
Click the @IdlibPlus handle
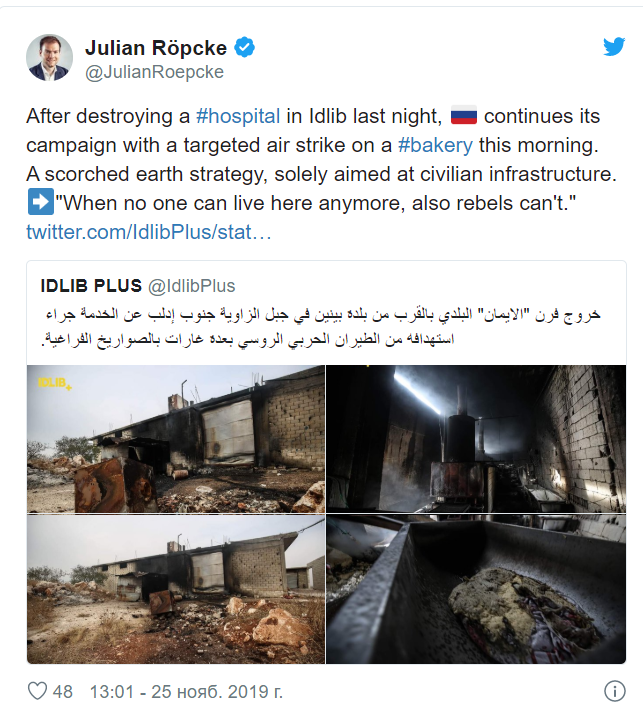coord(192,286)
